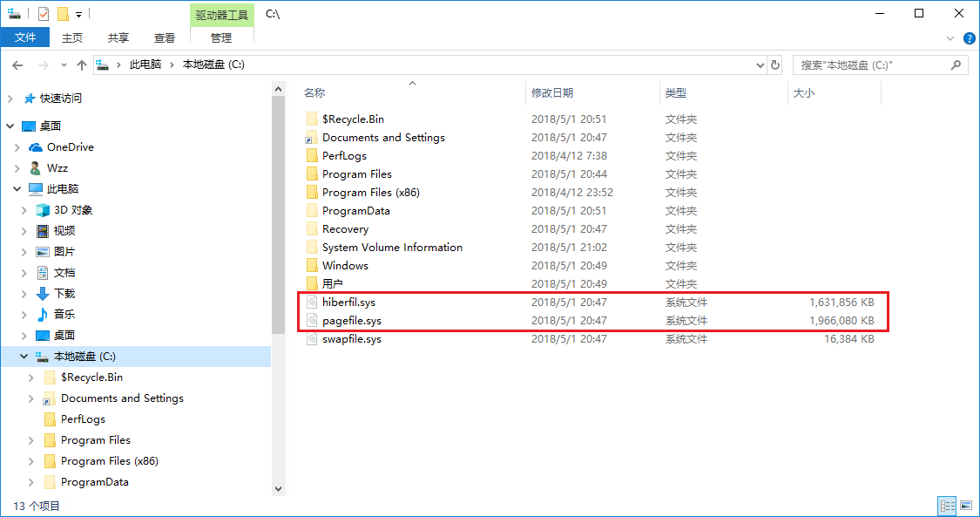Click the Help question mark icon
Image resolution: width=980 pixels, height=517 pixels.
coord(970,37)
